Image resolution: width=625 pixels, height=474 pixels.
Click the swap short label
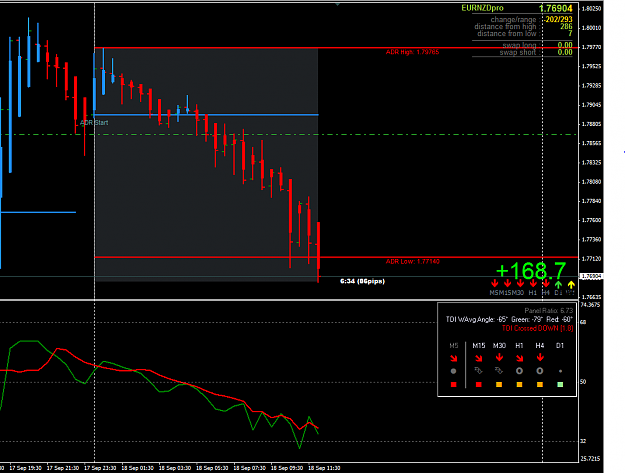[x=520, y=52]
